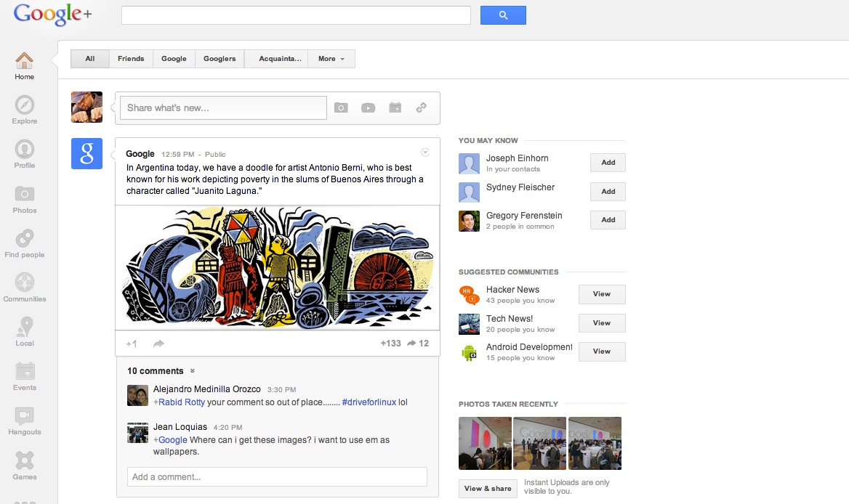Open post options dropdown on Google post
849x504 pixels.
pos(425,153)
